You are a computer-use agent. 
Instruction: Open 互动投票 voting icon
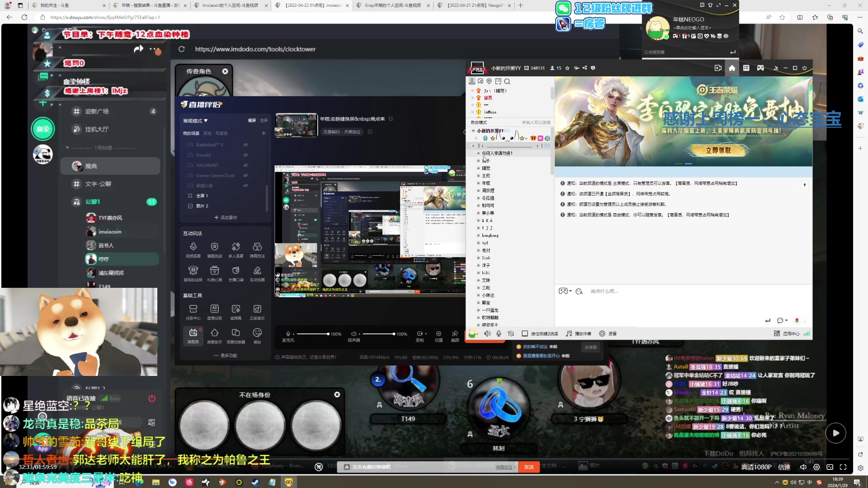(257, 273)
